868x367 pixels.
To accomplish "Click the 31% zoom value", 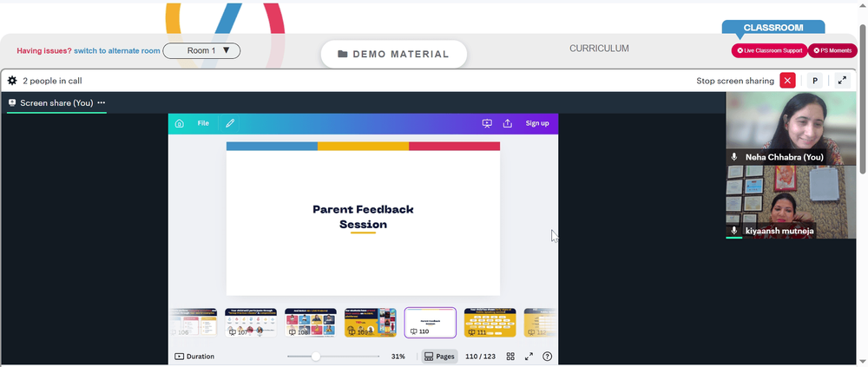I will pos(398,357).
